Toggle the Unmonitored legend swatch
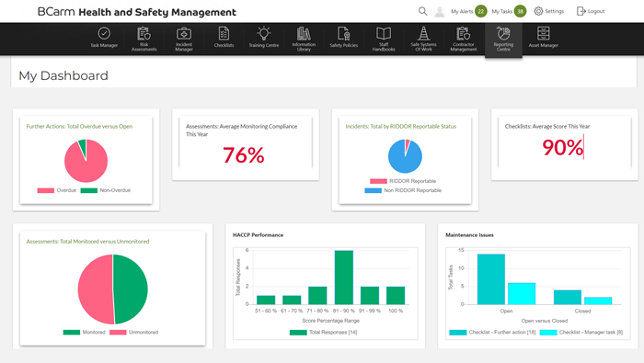This screenshot has width=644, height=363. pos(118,333)
